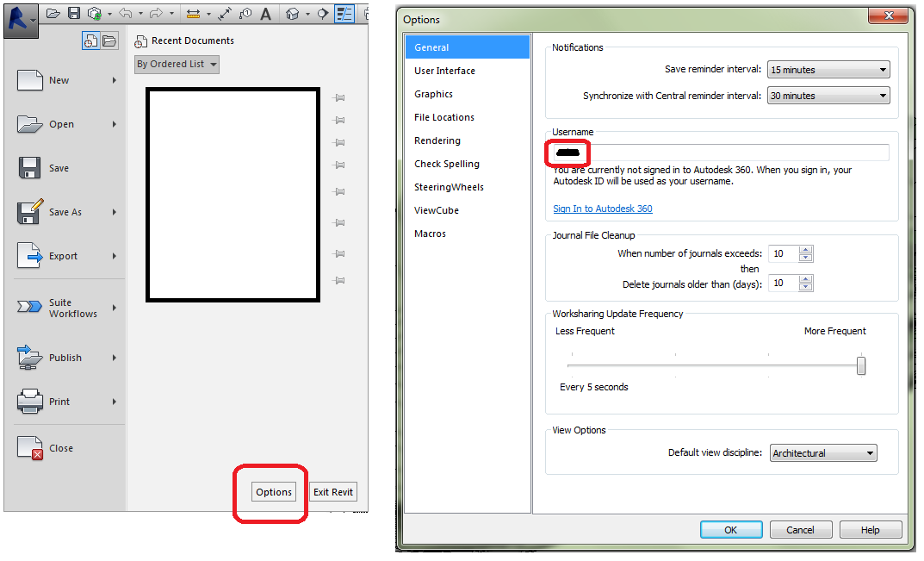Increase delete journals older than days

pyautogui.click(x=805, y=279)
